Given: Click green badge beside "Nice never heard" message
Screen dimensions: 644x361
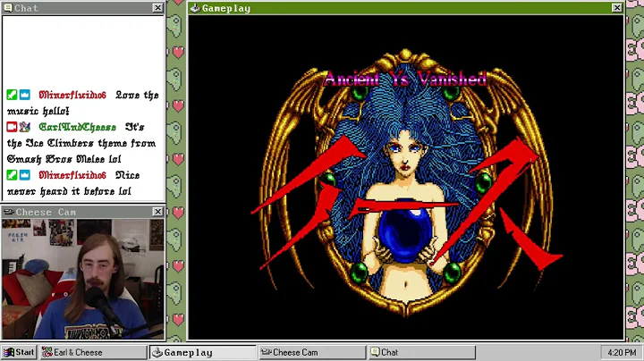Looking at the screenshot, I should pyautogui.click(x=12, y=175).
